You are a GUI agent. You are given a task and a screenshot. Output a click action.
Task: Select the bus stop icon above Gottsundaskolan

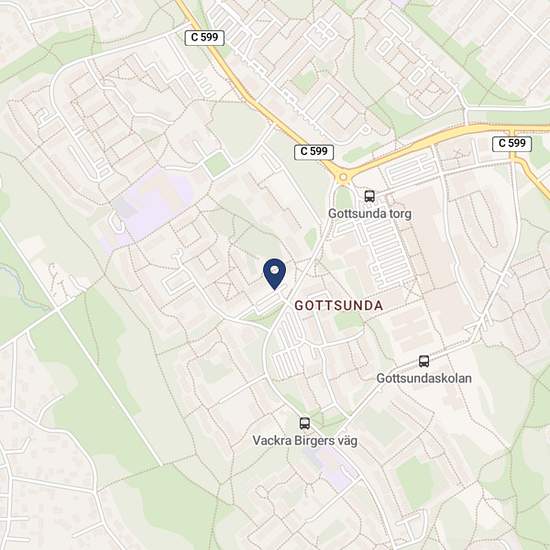point(424,361)
